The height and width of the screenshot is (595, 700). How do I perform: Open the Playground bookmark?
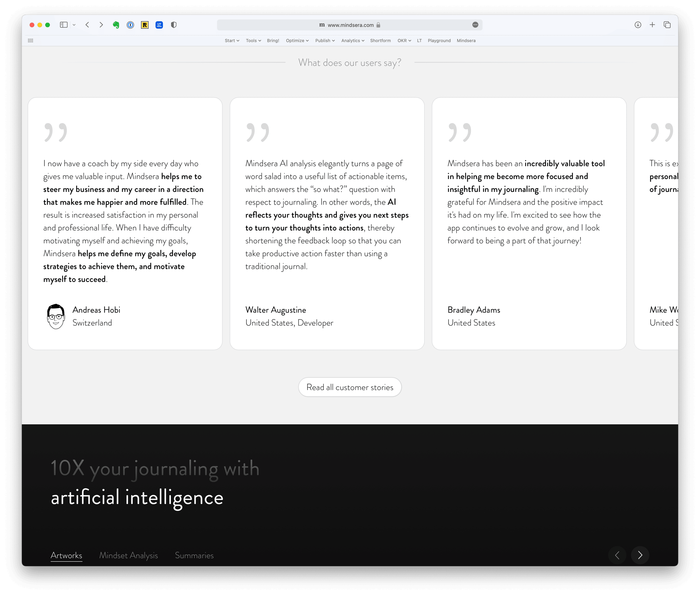point(439,41)
